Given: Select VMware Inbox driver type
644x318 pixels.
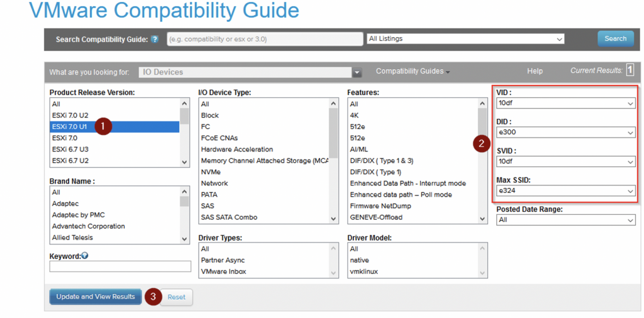Looking at the screenshot, I should (264, 271).
